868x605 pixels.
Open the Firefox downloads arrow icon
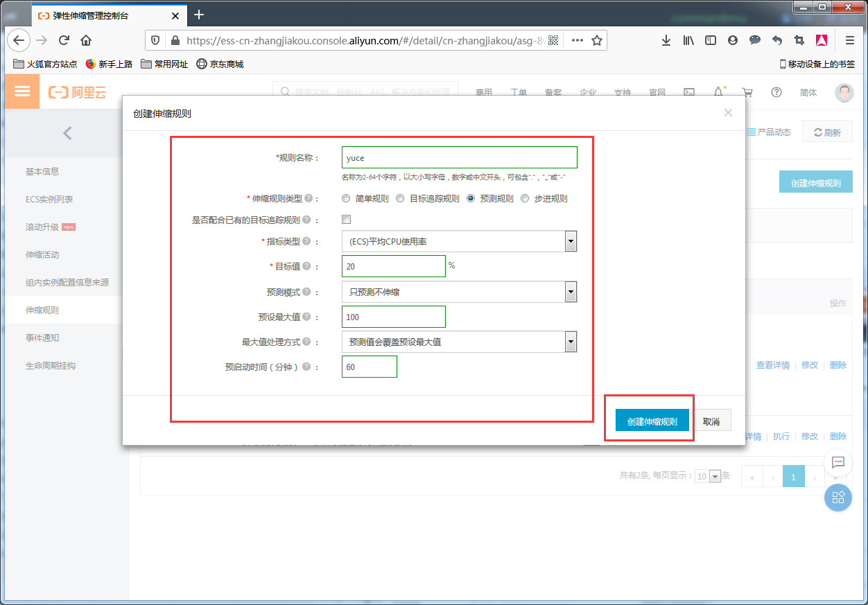[x=666, y=40]
